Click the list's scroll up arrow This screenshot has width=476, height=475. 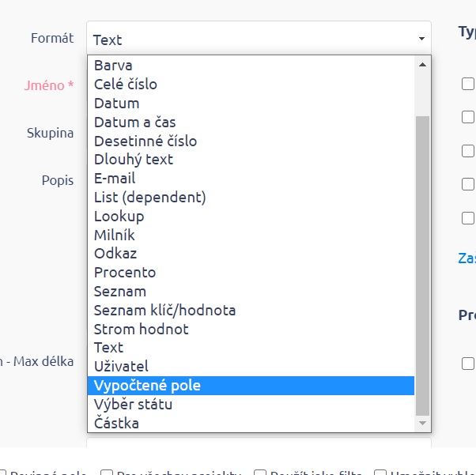(422, 65)
